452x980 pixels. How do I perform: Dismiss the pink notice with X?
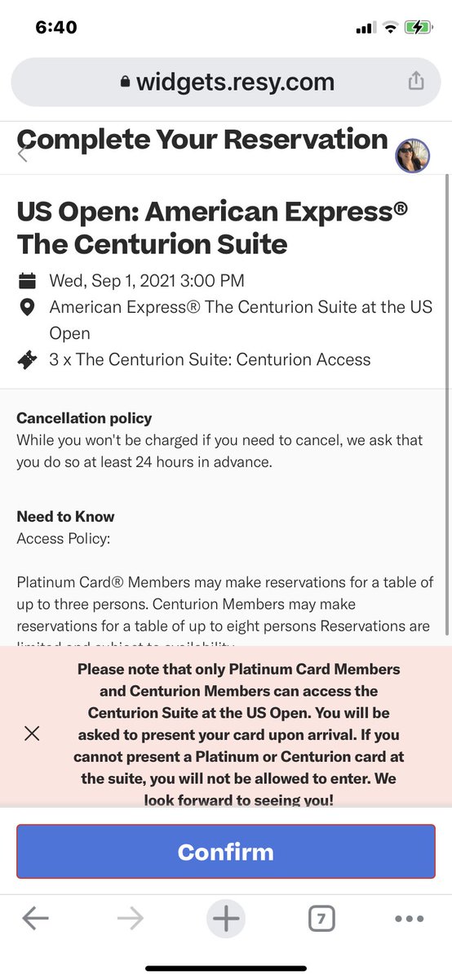click(x=32, y=733)
